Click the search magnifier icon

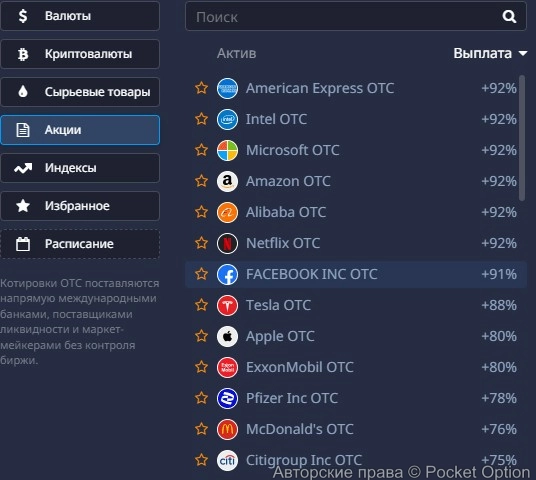click(509, 16)
